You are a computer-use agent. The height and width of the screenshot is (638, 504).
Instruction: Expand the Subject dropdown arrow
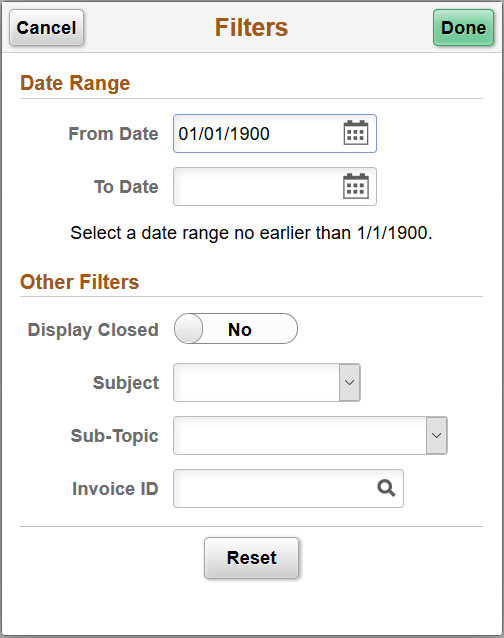pyautogui.click(x=350, y=383)
